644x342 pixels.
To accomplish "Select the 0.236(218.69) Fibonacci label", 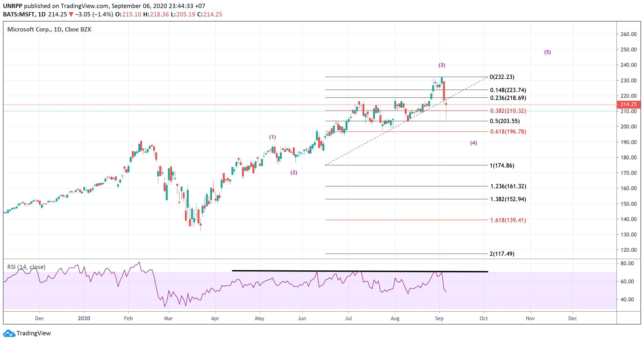I will coord(508,98).
